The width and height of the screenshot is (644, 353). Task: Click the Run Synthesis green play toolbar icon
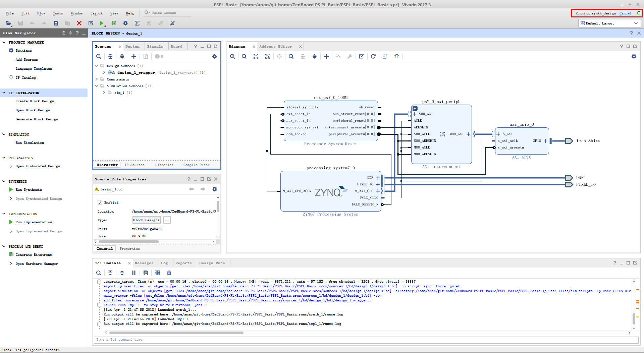(101, 23)
